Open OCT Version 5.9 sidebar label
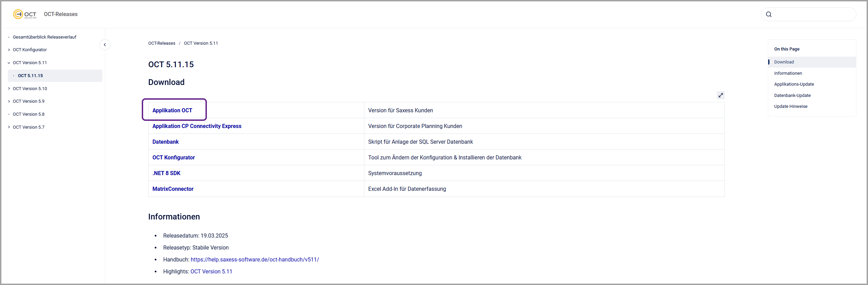The image size is (868, 285). [x=29, y=101]
